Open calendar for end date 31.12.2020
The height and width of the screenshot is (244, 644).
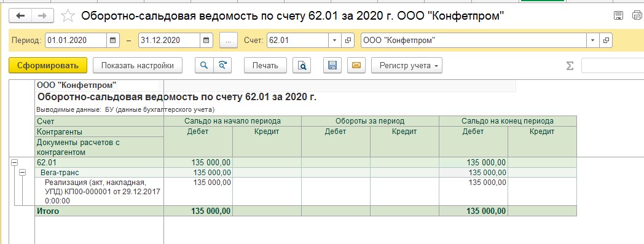[206, 40]
